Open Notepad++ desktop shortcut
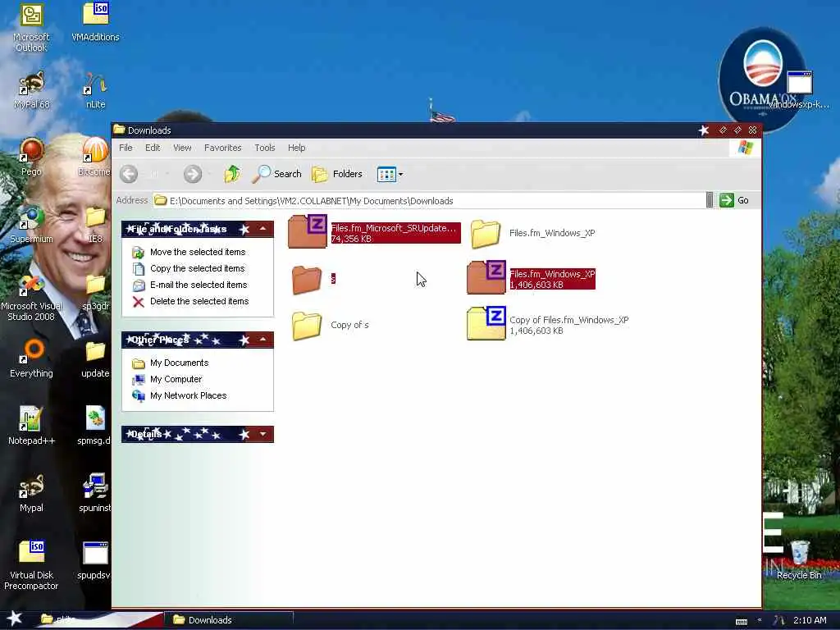The width and height of the screenshot is (840, 630). coord(31,426)
